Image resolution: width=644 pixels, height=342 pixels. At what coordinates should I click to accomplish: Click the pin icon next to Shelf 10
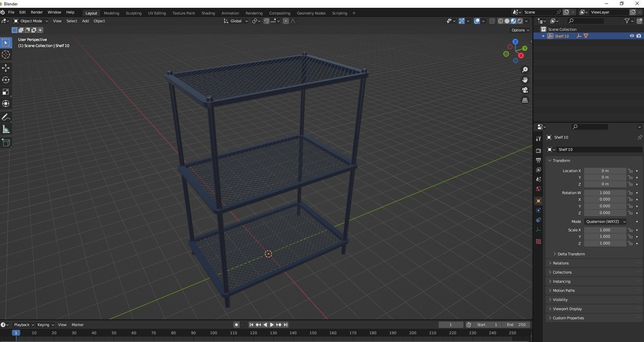coord(640,137)
